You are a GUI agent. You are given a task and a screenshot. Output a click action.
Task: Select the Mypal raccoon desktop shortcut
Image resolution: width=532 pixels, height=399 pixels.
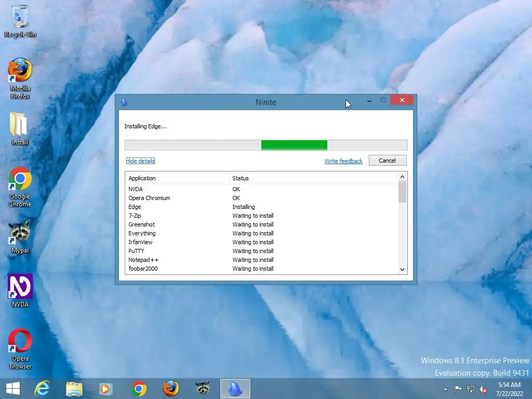[x=20, y=237]
